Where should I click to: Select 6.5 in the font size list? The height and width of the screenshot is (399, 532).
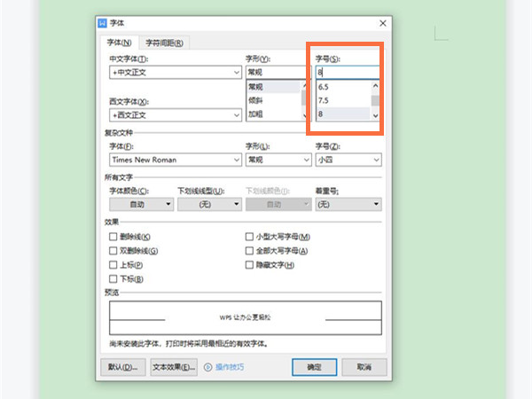[x=342, y=87]
